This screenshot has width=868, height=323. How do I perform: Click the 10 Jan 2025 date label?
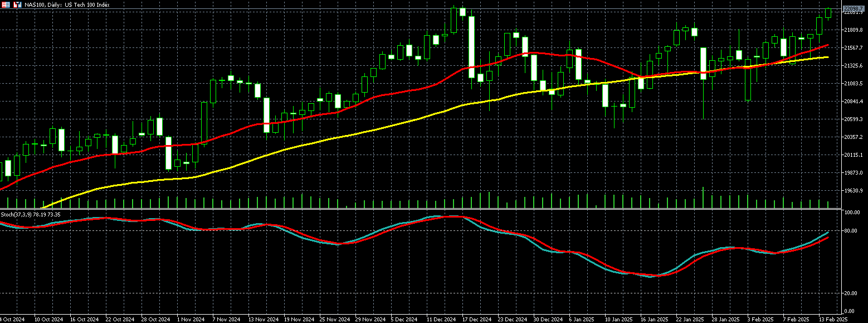[x=619, y=320]
